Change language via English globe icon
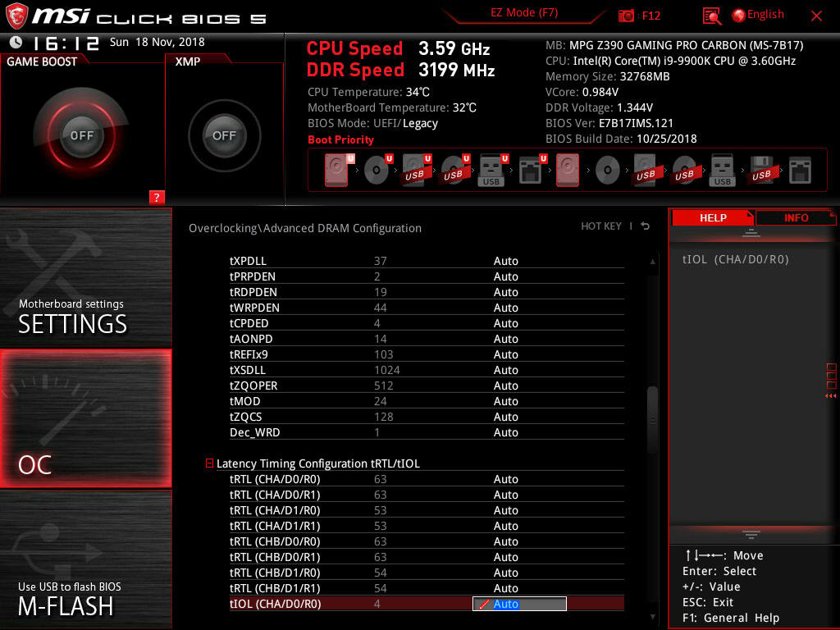 [757, 15]
